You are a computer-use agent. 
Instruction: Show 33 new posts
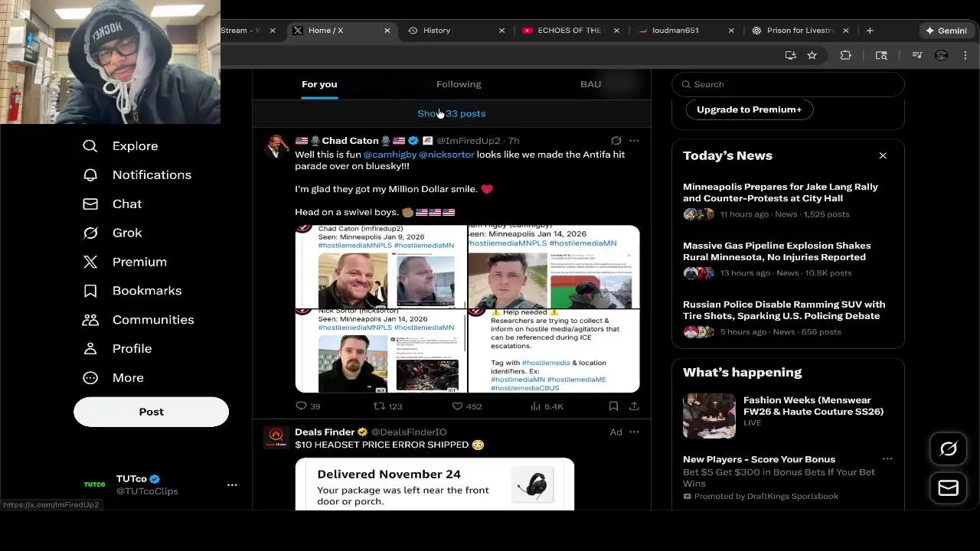[x=452, y=113]
